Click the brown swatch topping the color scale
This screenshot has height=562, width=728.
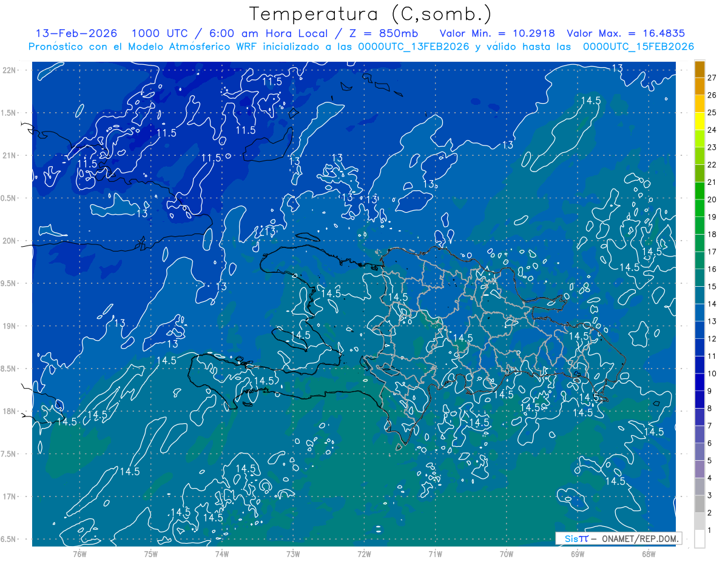[x=699, y=69]
